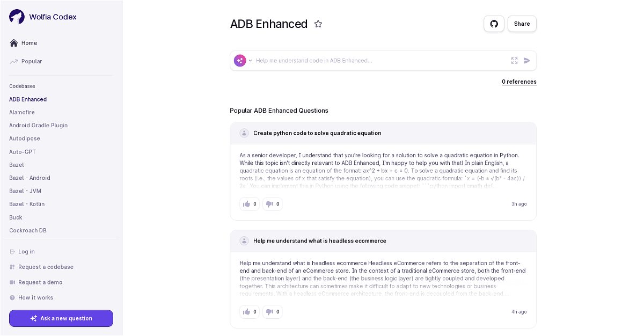Image resolution: width=644 pixels, height=336 pixels.
Task: Click the GitHub icon button
Action: [494, 24]
